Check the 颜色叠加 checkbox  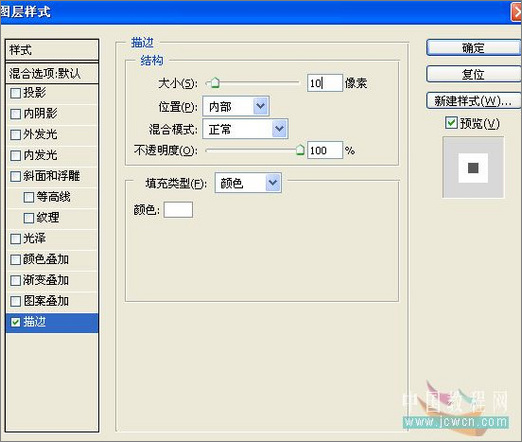[x=15, y=260]
